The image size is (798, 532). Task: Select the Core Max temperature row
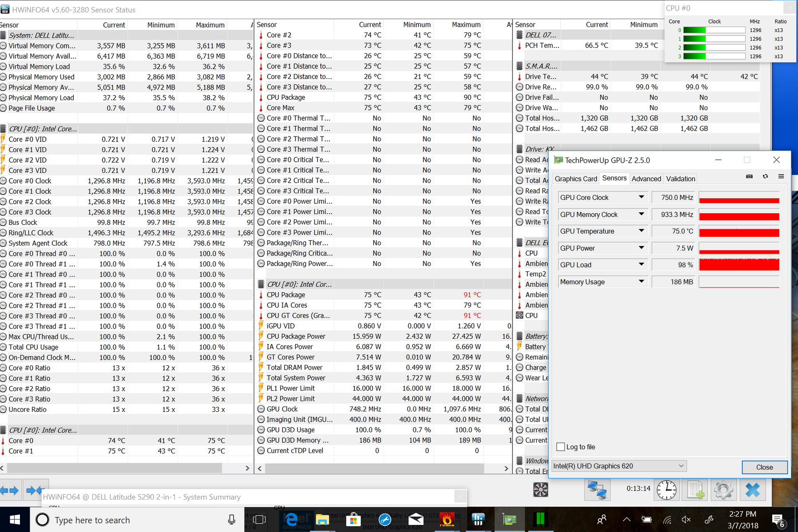click(384, 108)
